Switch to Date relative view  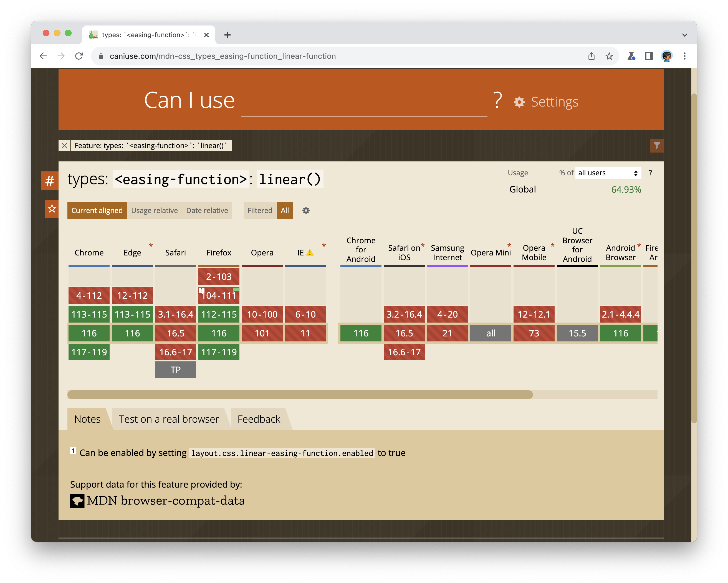click(207, 210)
